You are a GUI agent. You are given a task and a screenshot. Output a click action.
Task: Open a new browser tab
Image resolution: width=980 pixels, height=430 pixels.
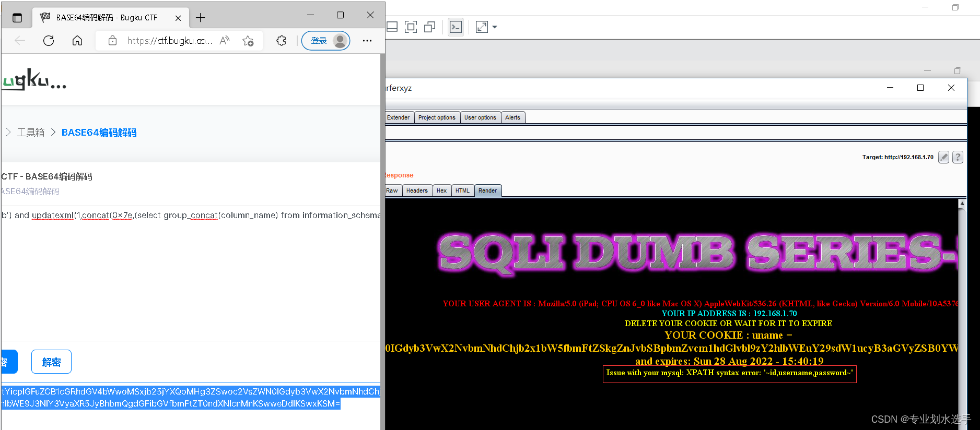201,18
